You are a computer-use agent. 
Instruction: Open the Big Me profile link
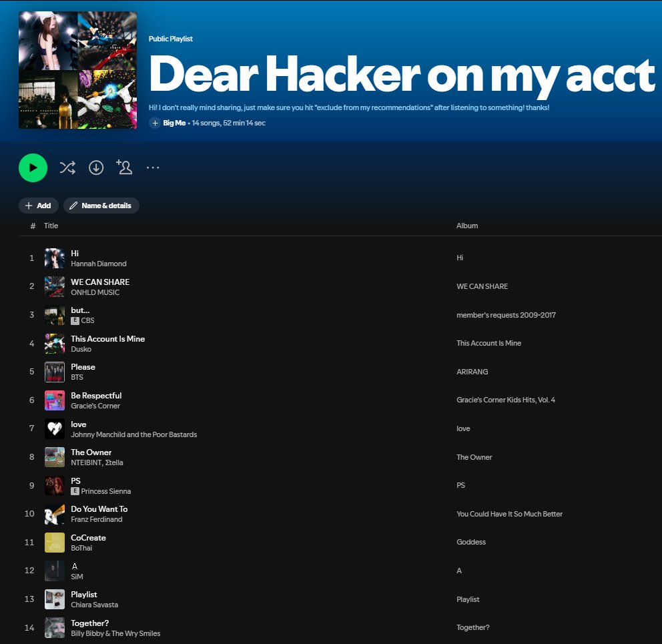(x=174, y=123)
